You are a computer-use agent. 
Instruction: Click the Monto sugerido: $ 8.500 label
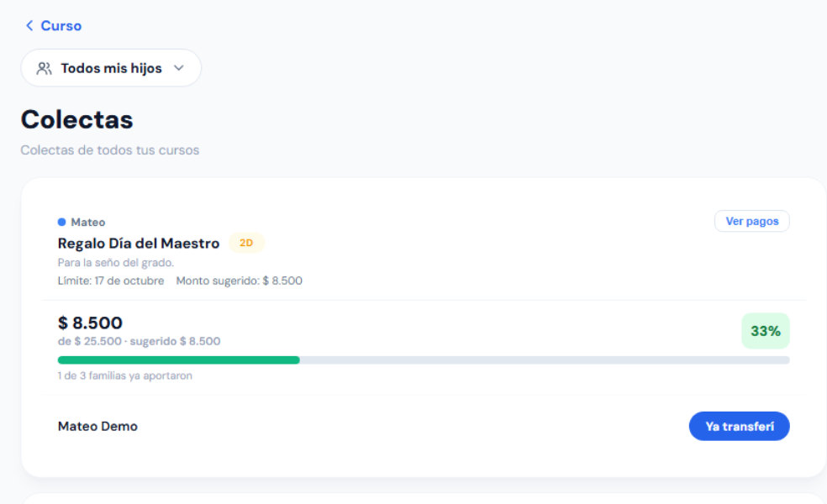(x=239, y=281)
